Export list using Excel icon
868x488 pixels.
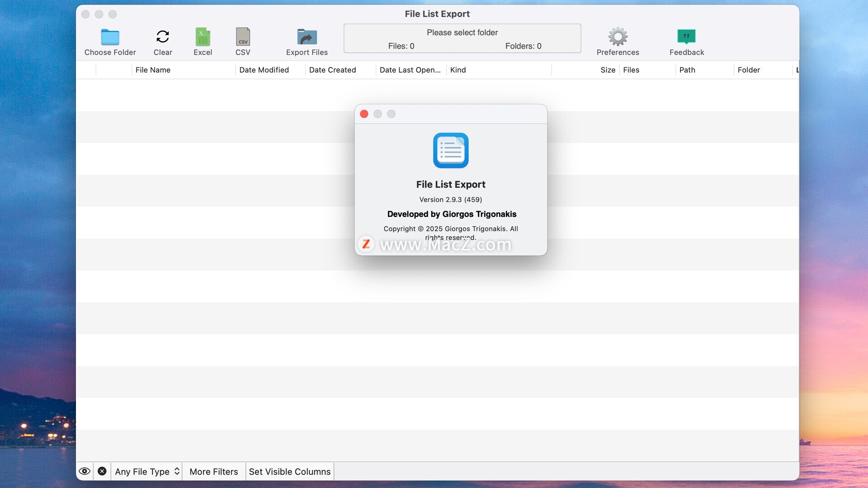click(x=203, y=37)
